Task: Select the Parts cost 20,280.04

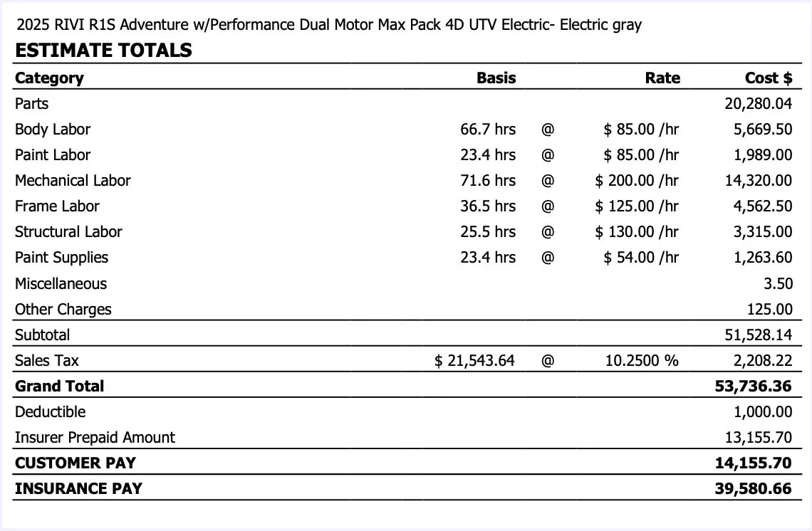Action: [x=758, y=104]
